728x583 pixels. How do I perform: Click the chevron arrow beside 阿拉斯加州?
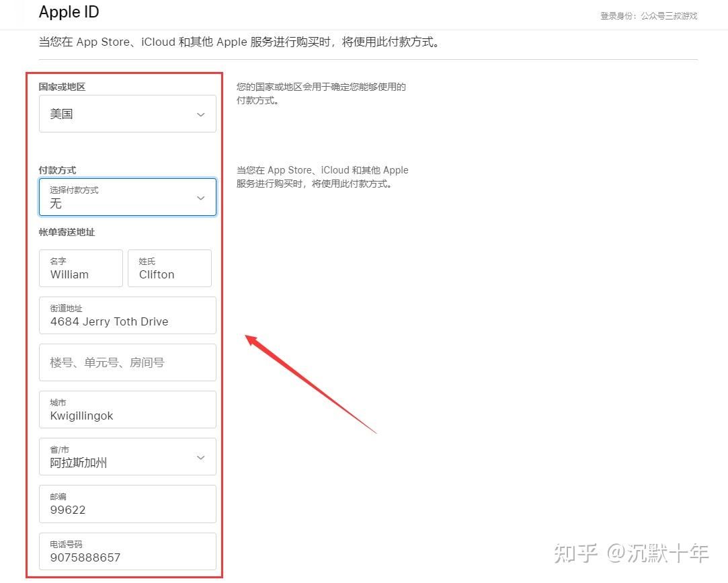point(200,457)
